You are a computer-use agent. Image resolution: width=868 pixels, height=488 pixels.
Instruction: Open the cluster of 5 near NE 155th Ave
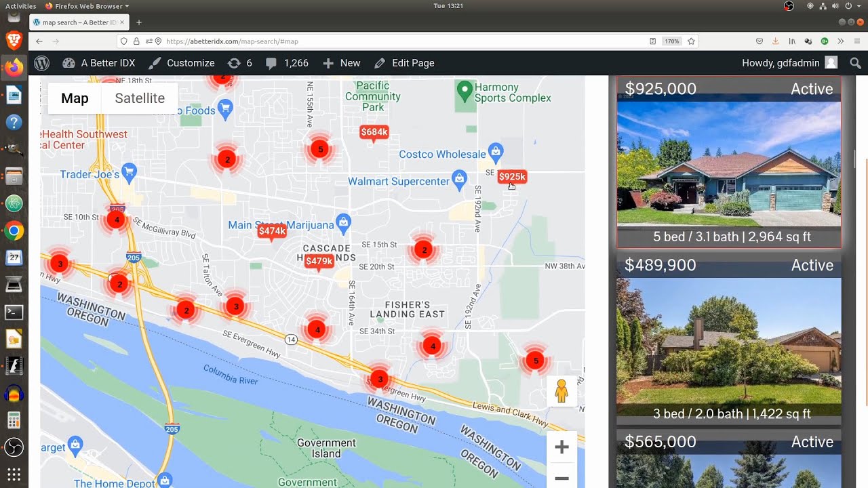coord(320,149)
